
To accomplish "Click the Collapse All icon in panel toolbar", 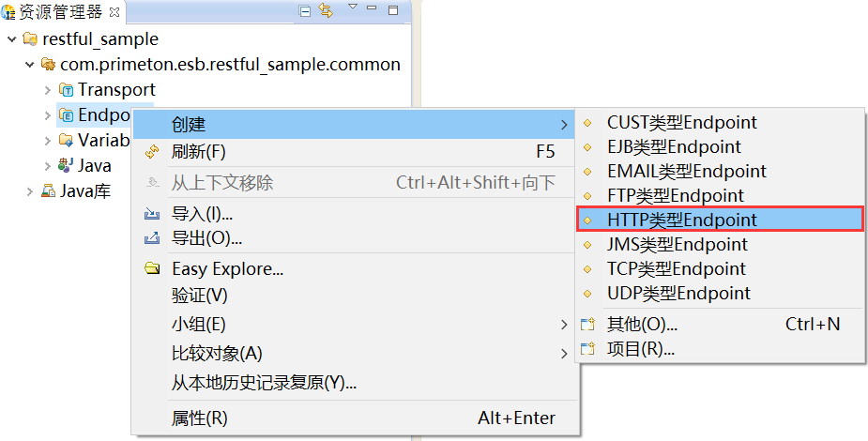I will (x=305, y=11).
